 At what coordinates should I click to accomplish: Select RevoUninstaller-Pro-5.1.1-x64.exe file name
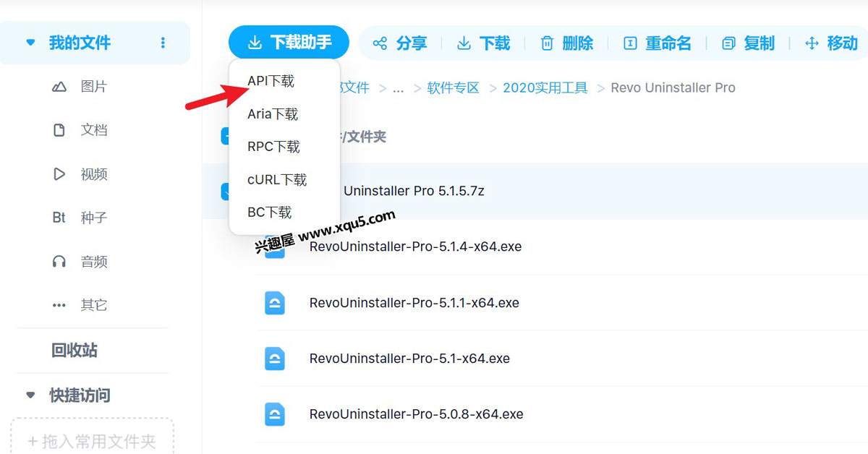coord(414,302)
